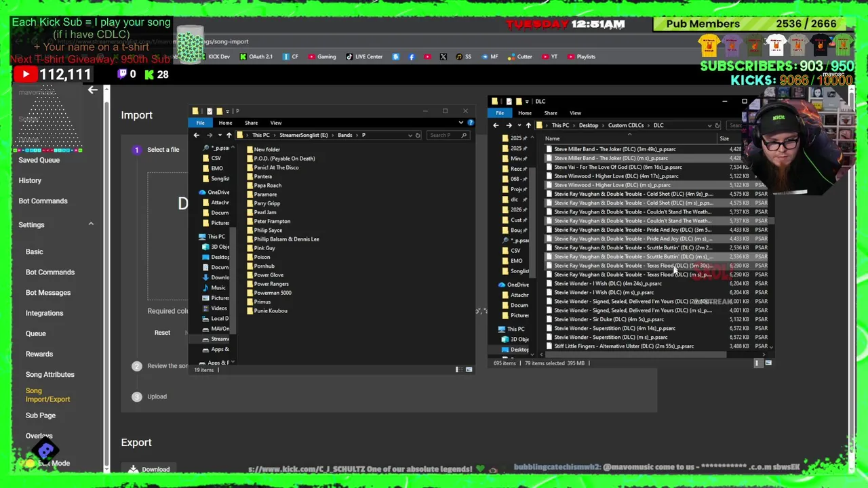This screenshot has height=488, width=868.
Task: Open the SS bookmark
Action: [464, 57]
